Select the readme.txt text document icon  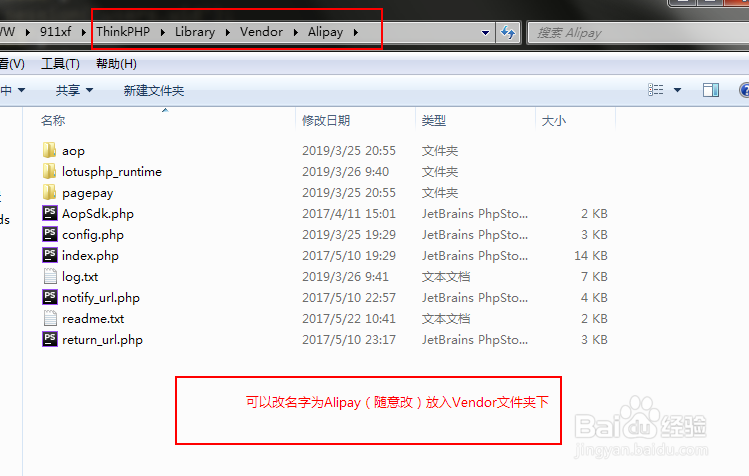coord(50,318)
